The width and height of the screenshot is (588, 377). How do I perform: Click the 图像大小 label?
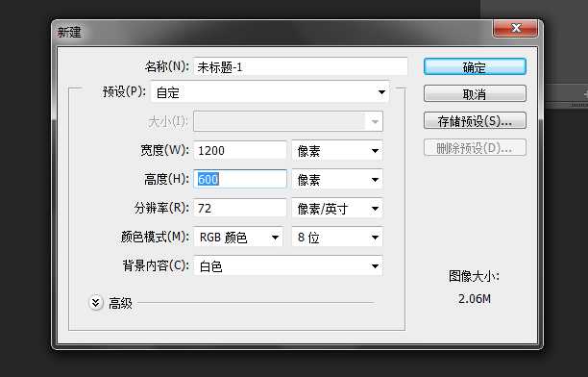click(x=474, y=277)
